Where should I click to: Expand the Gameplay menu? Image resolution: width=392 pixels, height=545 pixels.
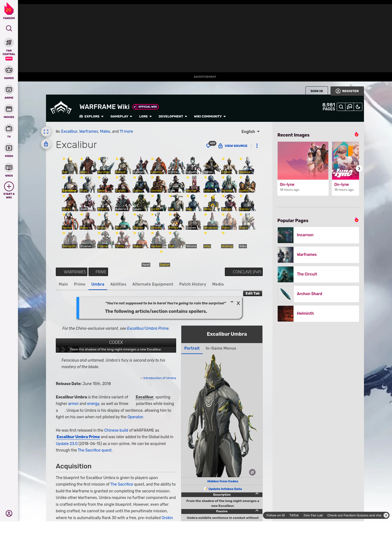(121, 116)
